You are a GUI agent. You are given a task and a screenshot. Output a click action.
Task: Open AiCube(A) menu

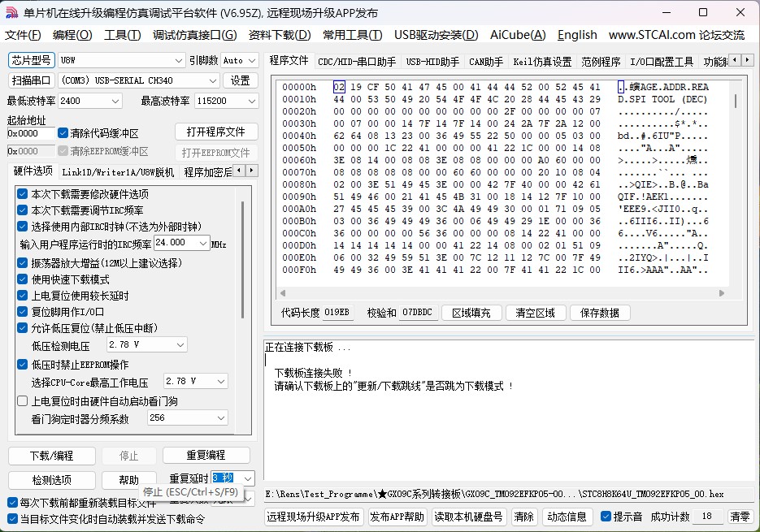[x=518, y=35]
